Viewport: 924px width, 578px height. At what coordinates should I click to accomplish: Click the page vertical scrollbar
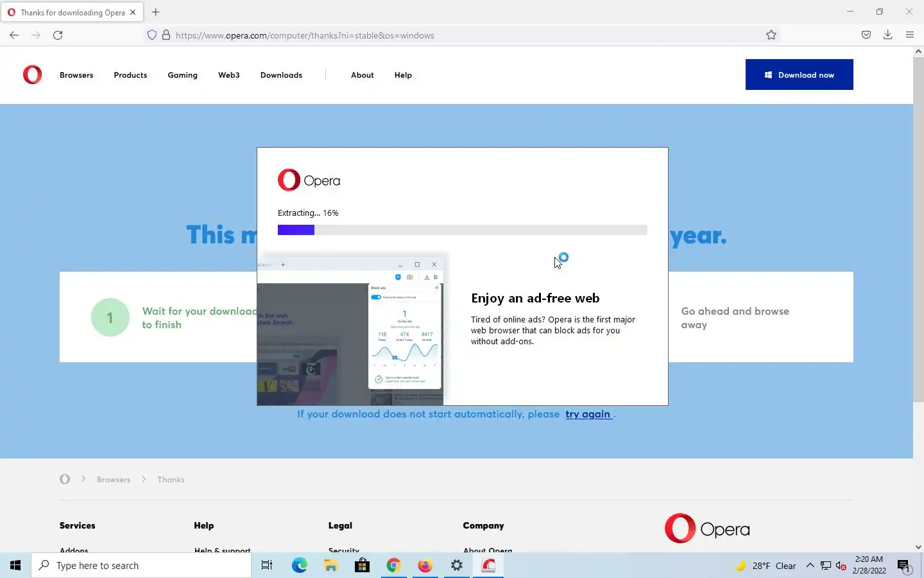coord(918,229)
